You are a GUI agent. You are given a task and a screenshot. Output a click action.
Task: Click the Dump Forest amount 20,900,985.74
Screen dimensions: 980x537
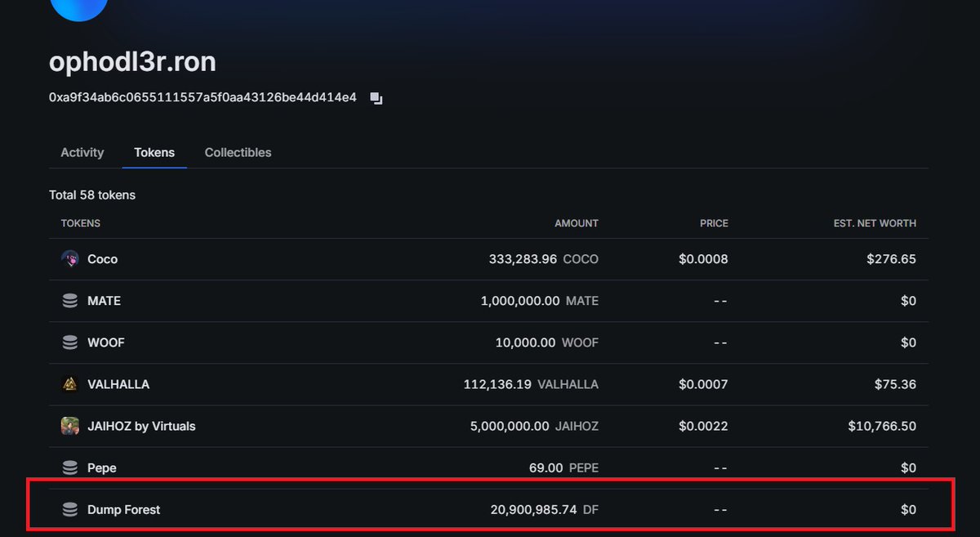click(x=534, y=509)
